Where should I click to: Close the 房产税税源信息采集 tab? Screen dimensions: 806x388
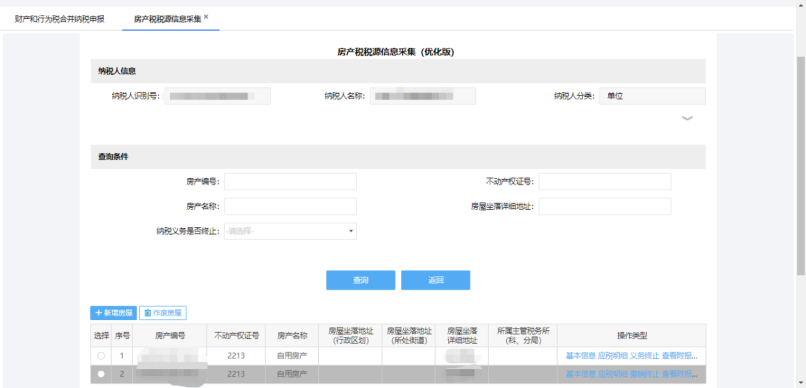[206, 16]
